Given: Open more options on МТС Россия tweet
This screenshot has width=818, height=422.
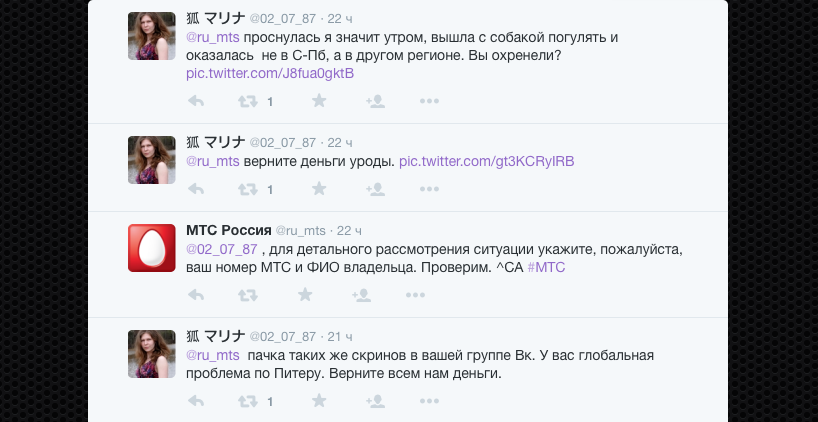Looking at the screenshot, I should click(415, 295).
